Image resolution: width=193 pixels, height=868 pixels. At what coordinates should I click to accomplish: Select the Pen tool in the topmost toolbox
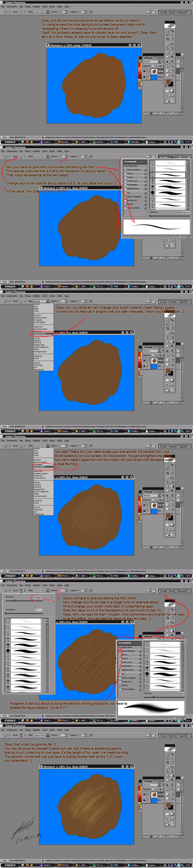point(167,66)
